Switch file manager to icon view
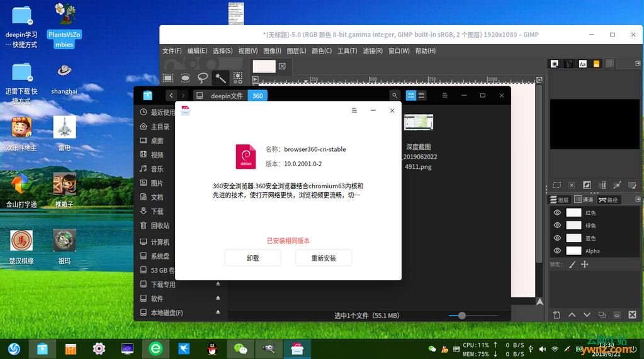The width and height of the screenshot is (644, 359). click(410, 95)
